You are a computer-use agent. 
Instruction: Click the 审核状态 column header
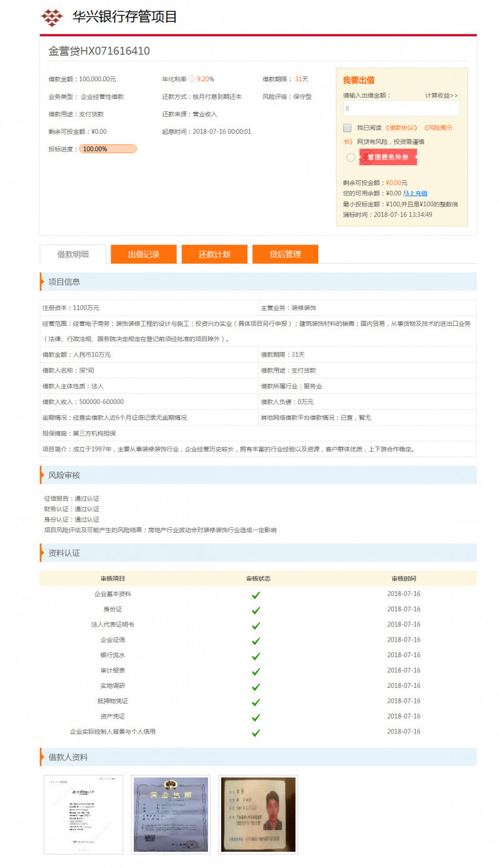tap(258, 578)
